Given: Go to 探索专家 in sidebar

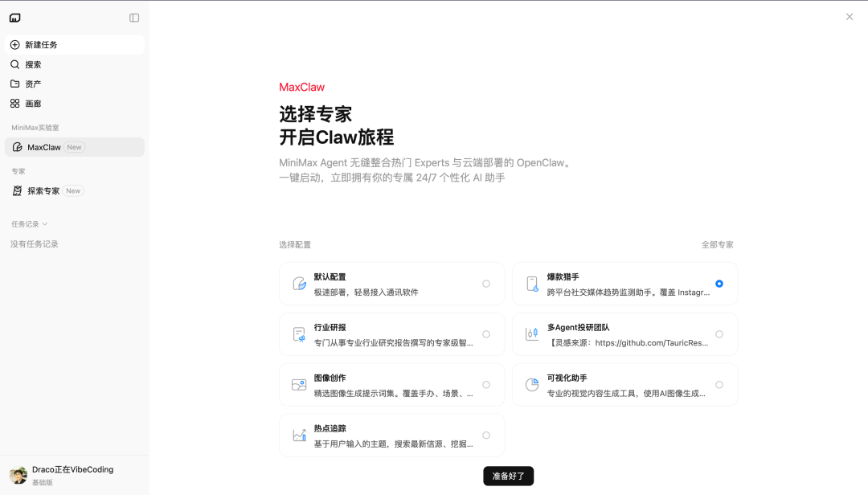Looking at the screenshot, I should tap(43, 191).
